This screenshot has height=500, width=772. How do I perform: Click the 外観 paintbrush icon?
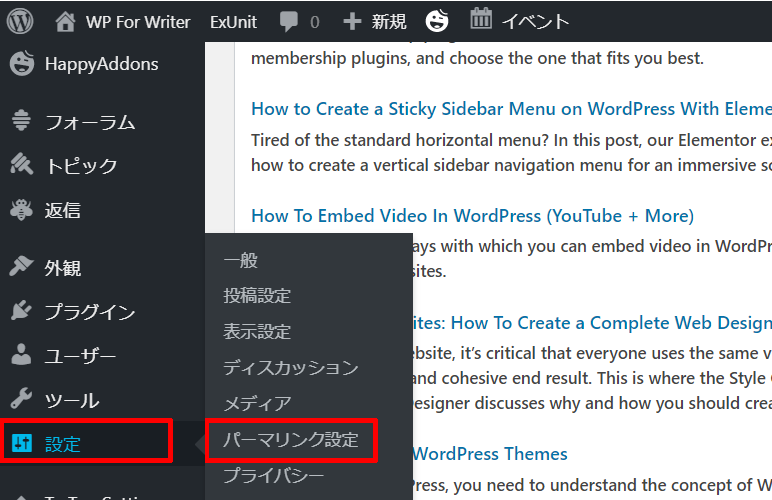[x=21, y=266]
